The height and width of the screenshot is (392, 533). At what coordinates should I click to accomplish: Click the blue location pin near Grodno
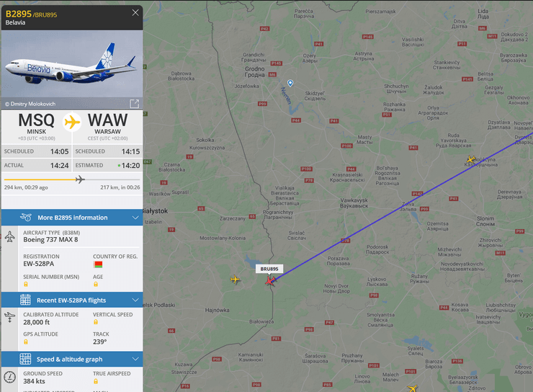coord(290,83)
